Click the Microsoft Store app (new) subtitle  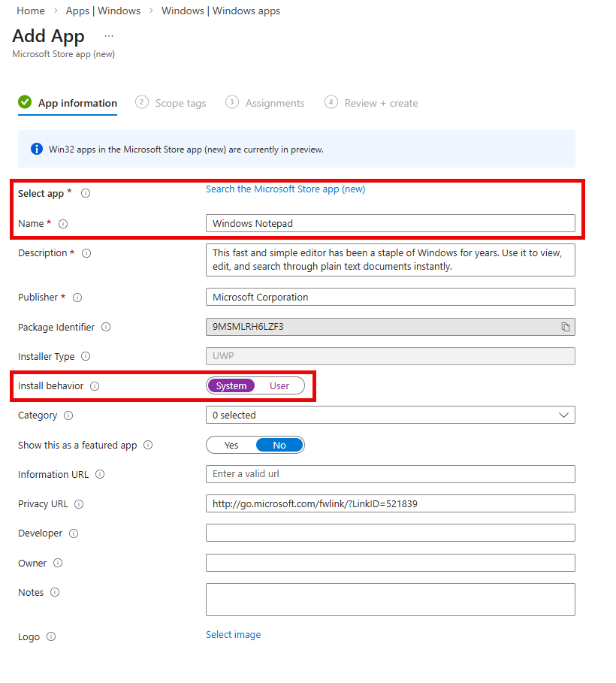[x=64, y=54]
